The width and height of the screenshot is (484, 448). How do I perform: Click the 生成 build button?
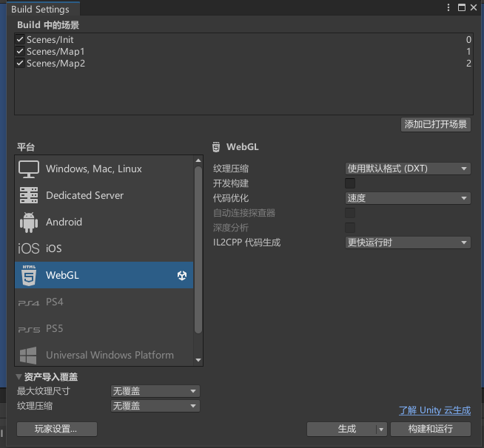(x=341, y=430)
